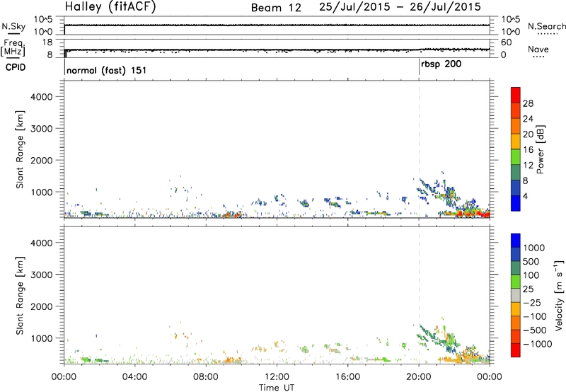Click the "2000" tick of the power panel

42,160
